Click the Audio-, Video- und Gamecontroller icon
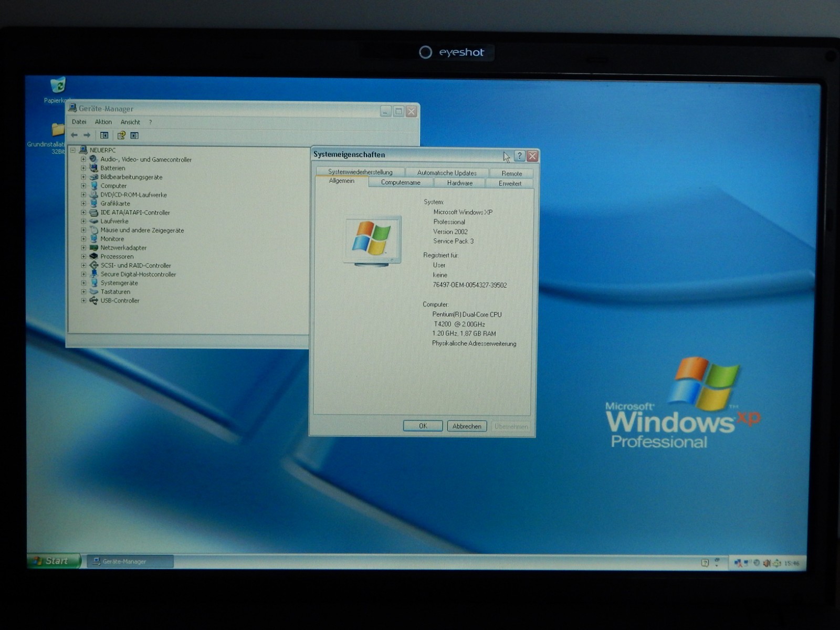 coord(94,159)
